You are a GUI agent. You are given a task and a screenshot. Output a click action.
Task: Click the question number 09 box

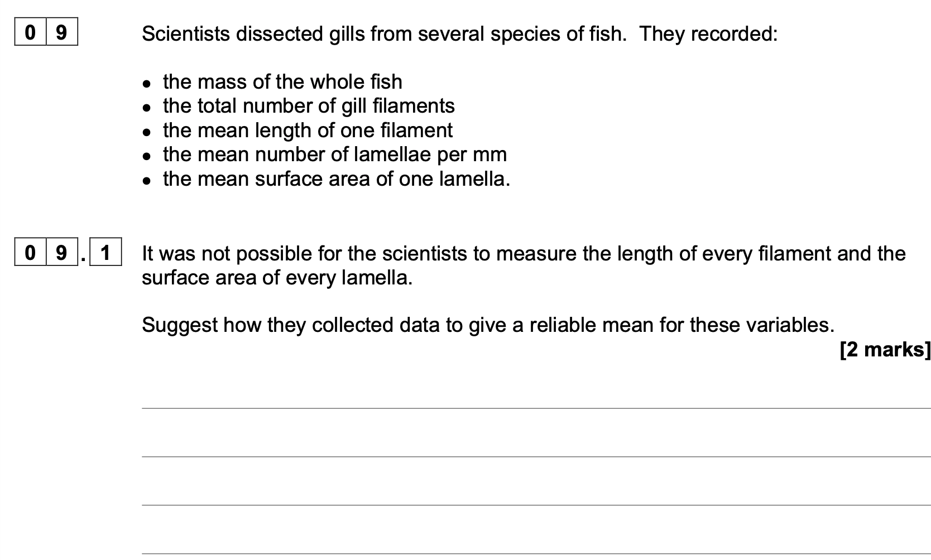coord(46,32)
